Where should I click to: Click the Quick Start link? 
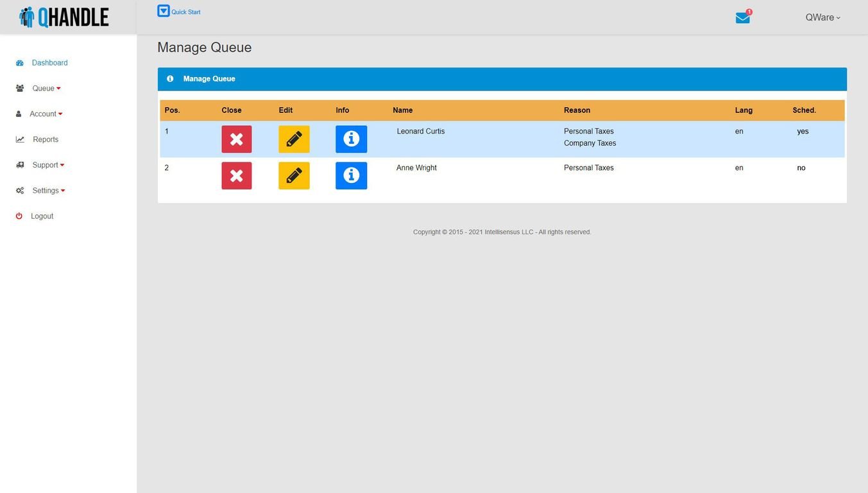[x=186, y=12]
